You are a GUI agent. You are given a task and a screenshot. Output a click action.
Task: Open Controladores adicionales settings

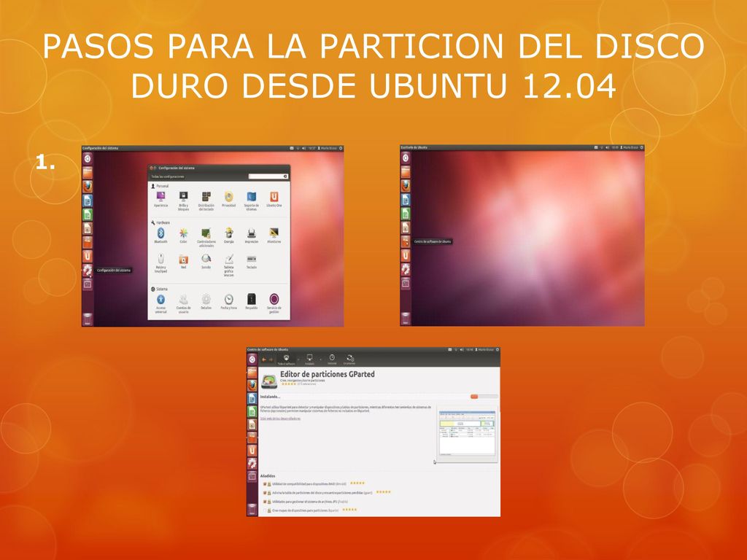pos(206,237)
